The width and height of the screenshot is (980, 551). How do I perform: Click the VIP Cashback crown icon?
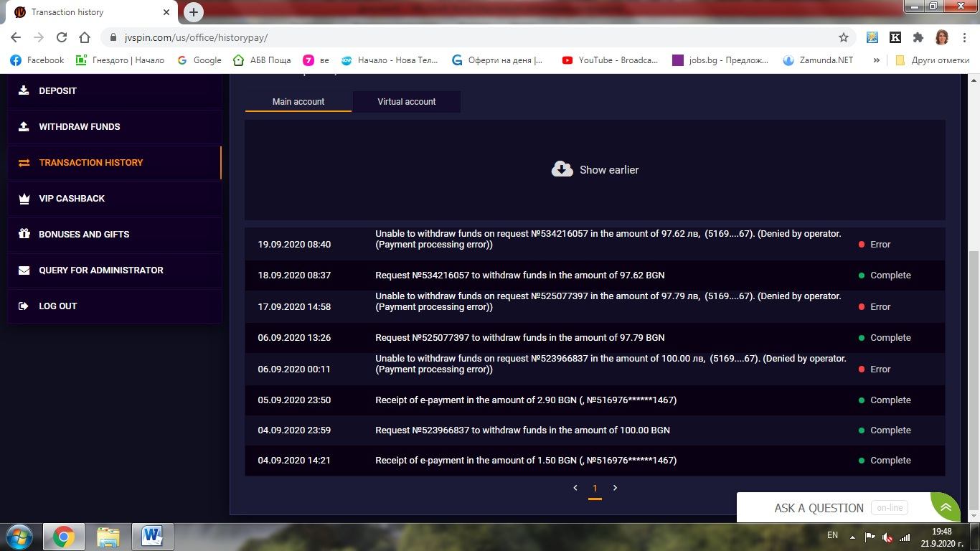pos(24,198)
